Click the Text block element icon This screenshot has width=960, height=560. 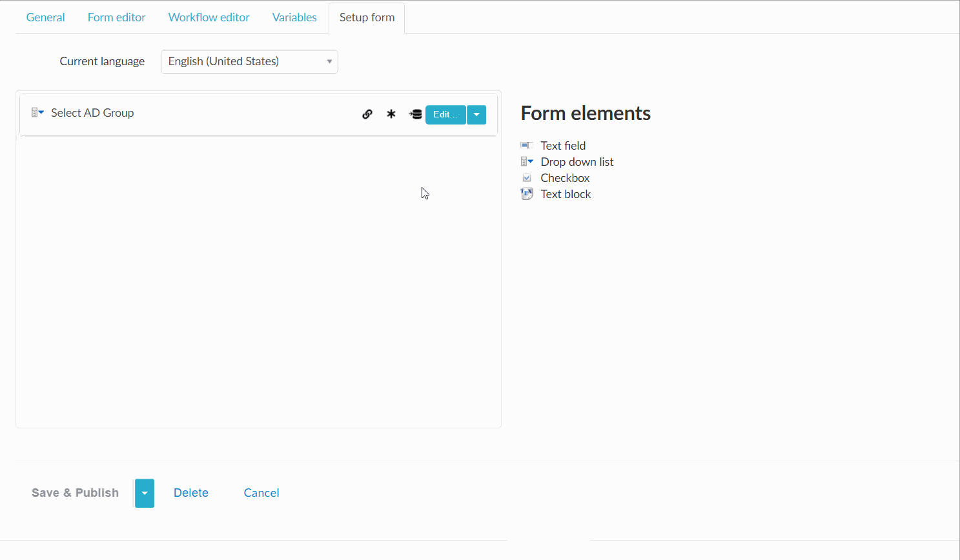pos(527,194)
